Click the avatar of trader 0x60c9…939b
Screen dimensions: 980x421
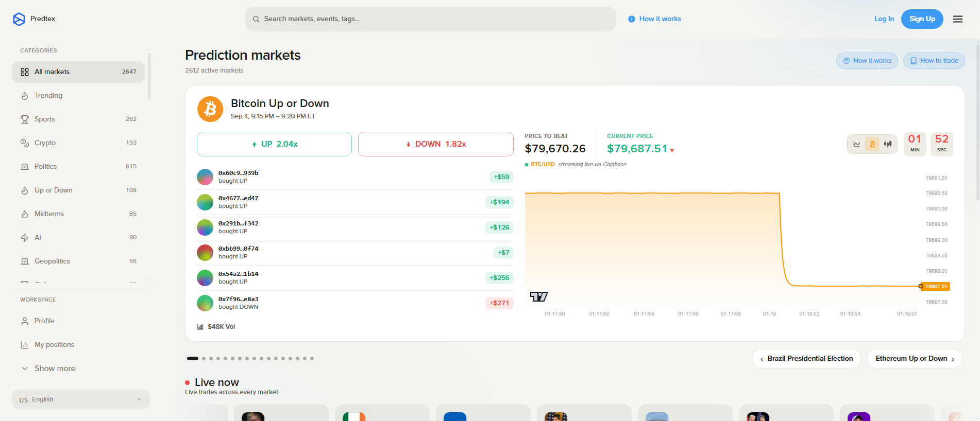tap(205, 177)
